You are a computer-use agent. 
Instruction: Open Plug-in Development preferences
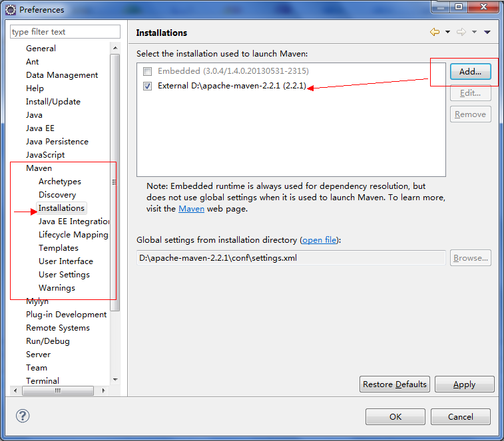click(66, 315)
